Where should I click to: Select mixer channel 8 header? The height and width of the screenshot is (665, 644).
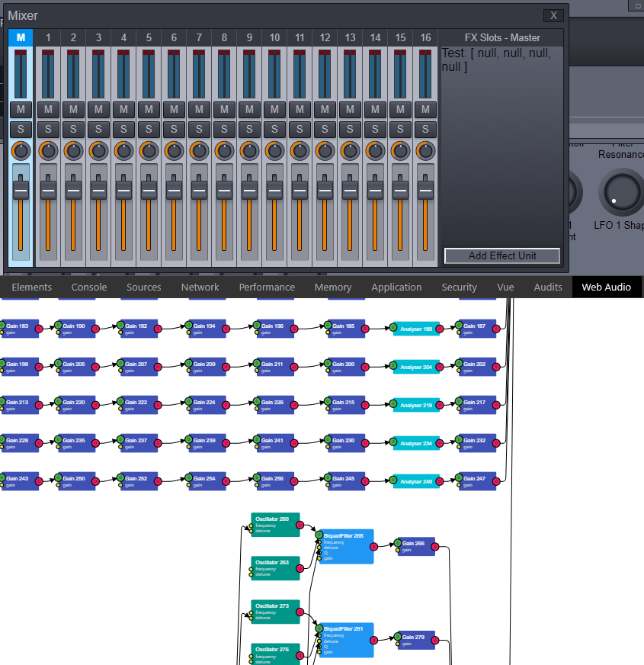coord(224,37)
